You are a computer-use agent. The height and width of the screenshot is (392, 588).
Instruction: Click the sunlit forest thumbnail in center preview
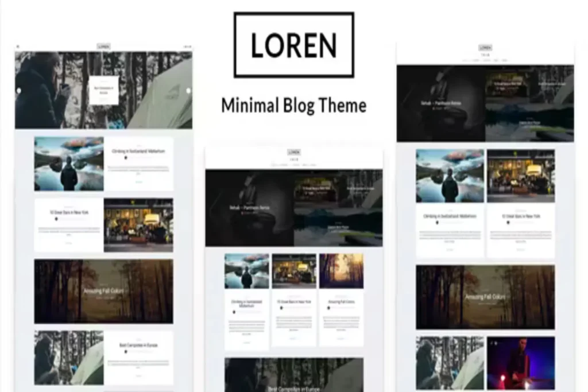341,271
